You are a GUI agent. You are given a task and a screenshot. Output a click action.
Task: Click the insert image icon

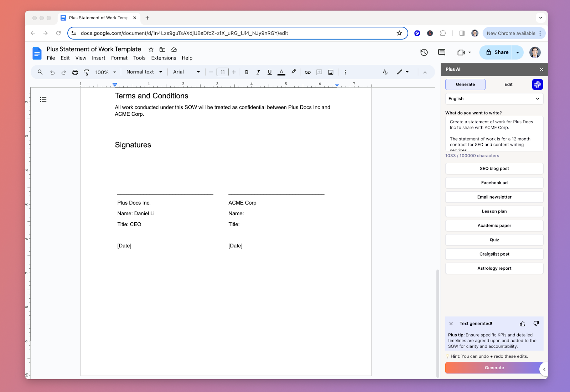point(331,72)
